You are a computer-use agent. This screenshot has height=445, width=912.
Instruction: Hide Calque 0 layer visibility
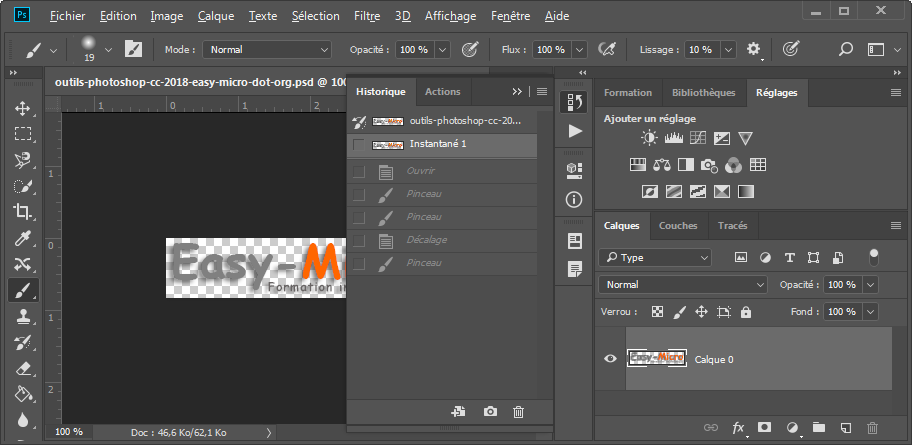pos(610,359)
